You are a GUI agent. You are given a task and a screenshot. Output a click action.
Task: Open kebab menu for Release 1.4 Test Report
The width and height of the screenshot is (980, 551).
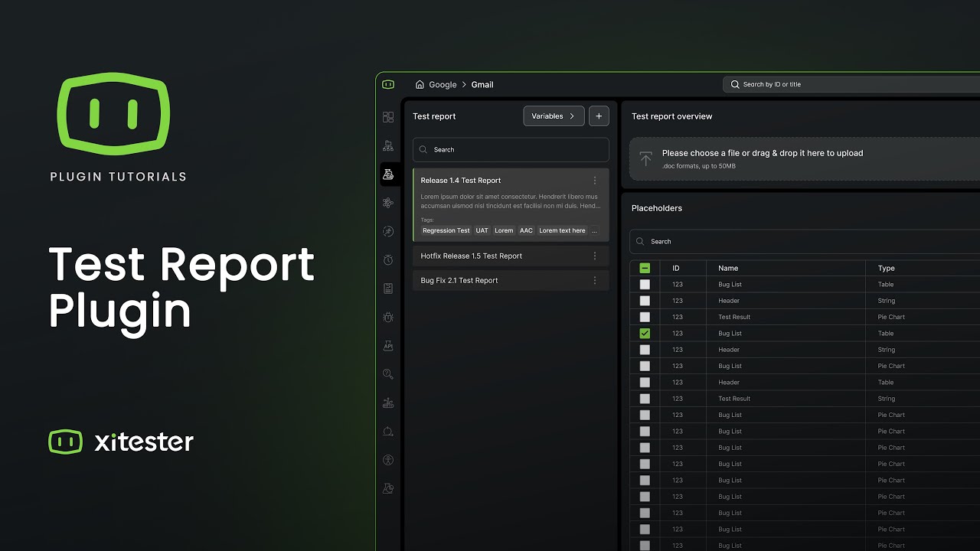point(595,181)
